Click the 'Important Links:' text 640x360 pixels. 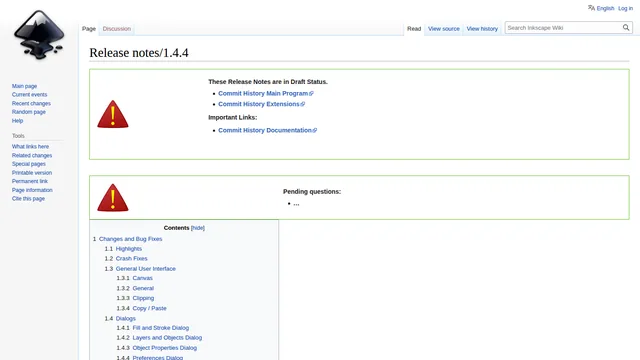pyautogui.click(x=233, y=117)
